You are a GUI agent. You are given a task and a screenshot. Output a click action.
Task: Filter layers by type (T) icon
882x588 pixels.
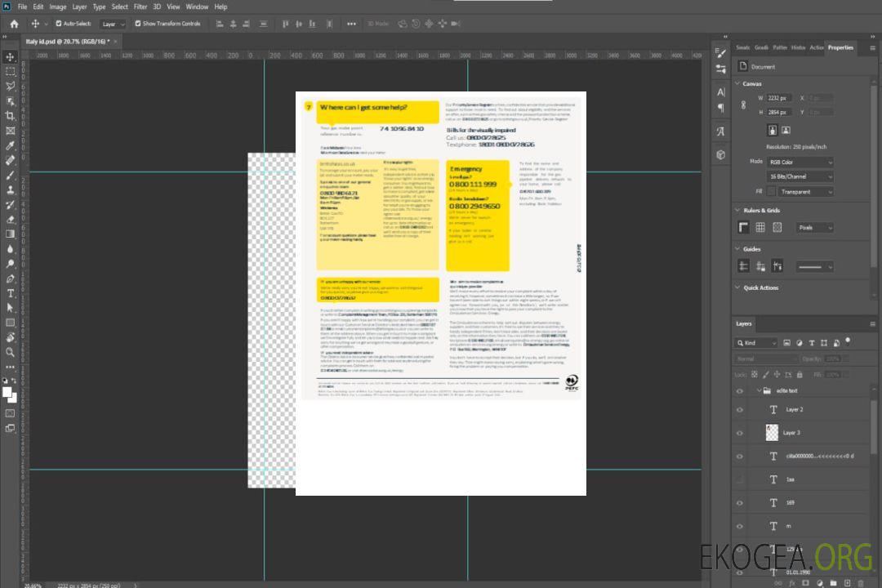click(812, 343)
